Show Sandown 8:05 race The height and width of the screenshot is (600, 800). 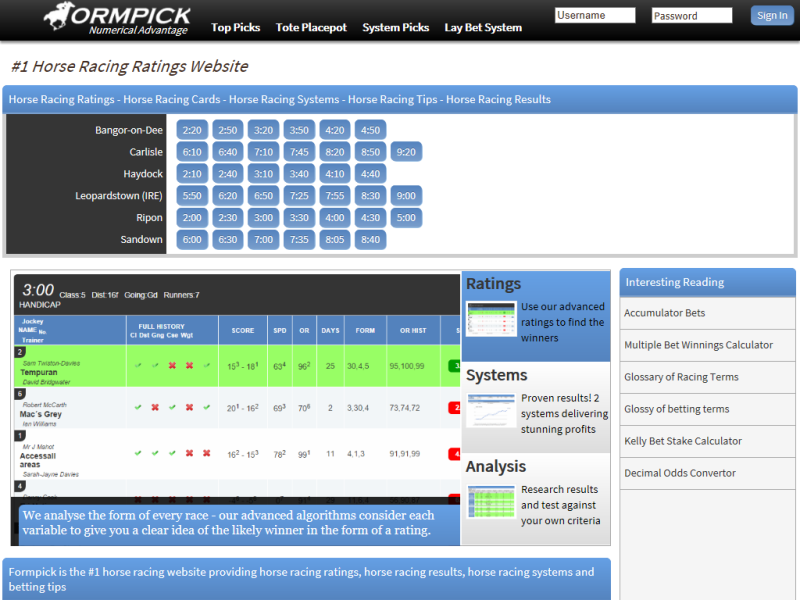[x=335, y=240]
